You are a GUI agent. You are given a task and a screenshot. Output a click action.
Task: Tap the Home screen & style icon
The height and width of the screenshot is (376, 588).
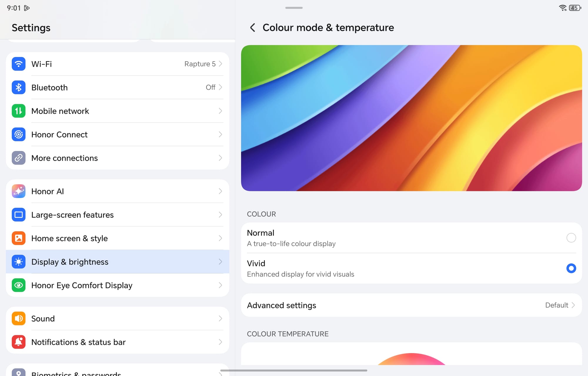19,238
